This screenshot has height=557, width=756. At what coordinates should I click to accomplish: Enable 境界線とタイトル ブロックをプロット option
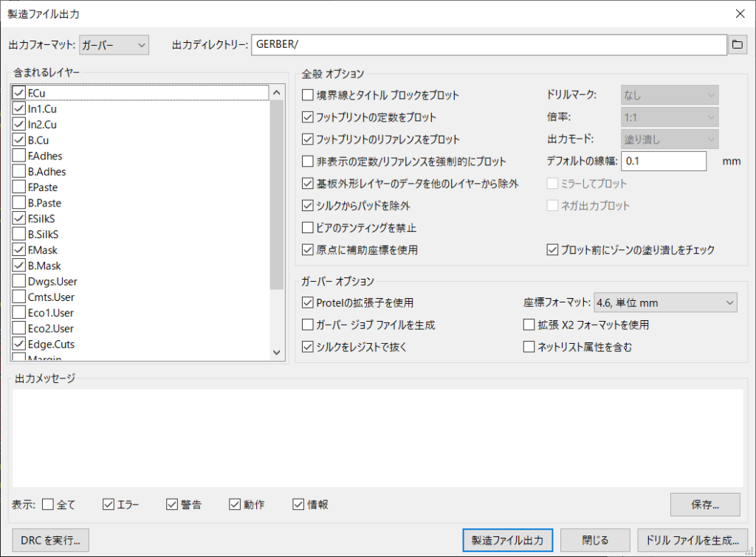coord(308,95)
